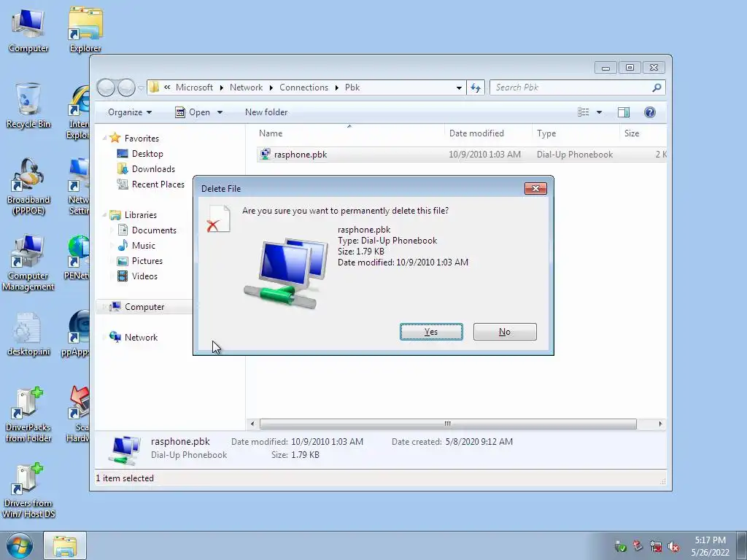The image size is (747, 560).
Task: Change view with the view icon
Action: [583, 112]
